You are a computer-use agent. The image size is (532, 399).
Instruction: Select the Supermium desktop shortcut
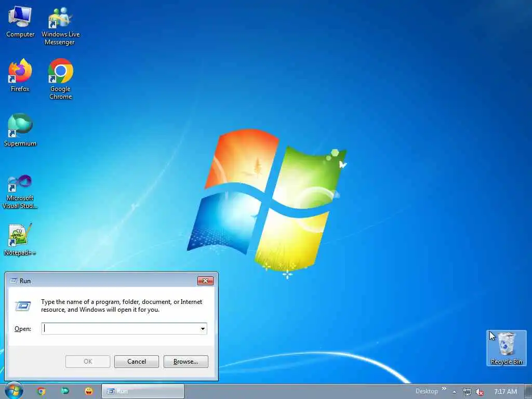(20, 130)
